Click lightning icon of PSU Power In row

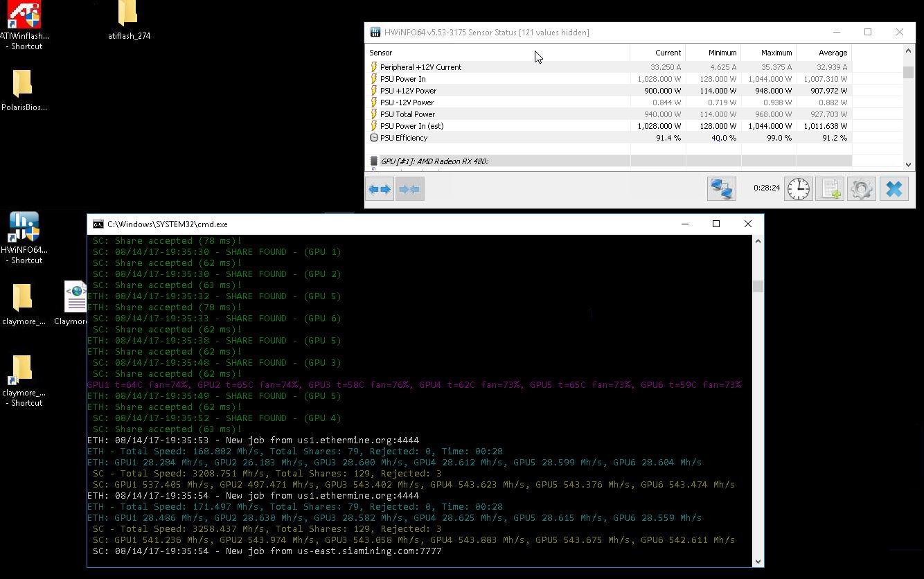click(x=374, y=79)
